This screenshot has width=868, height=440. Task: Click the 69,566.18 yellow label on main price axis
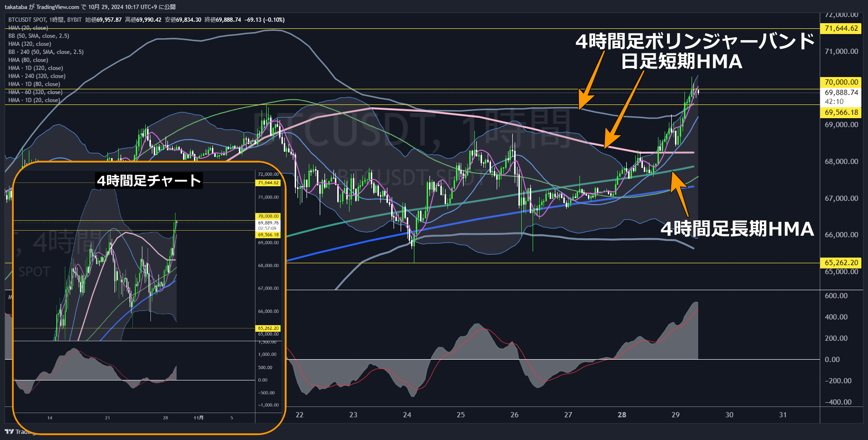(x=842, y=112)
